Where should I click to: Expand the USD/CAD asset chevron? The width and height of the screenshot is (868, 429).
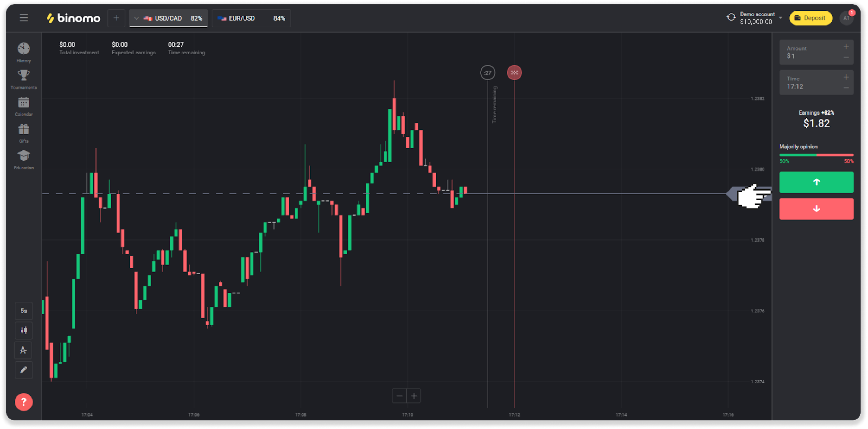pos(136,18)
